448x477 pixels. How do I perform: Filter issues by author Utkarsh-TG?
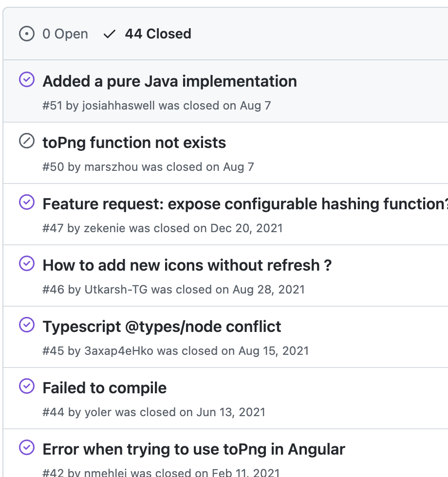pos(116,290)
